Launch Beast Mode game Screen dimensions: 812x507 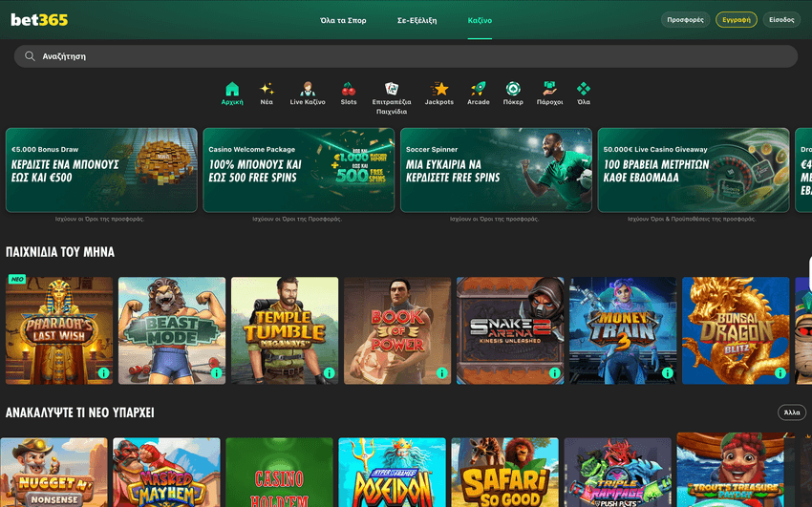coord(172,330)
